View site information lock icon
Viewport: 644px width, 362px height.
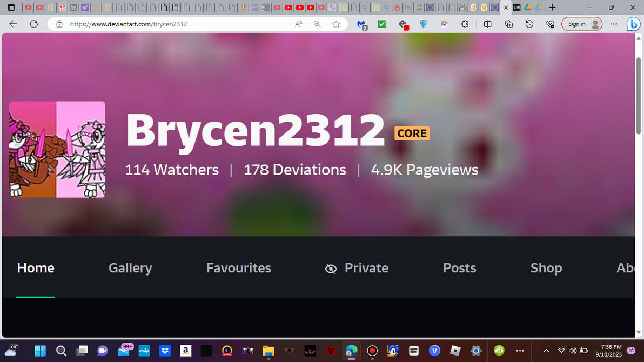tap(59, 24)
